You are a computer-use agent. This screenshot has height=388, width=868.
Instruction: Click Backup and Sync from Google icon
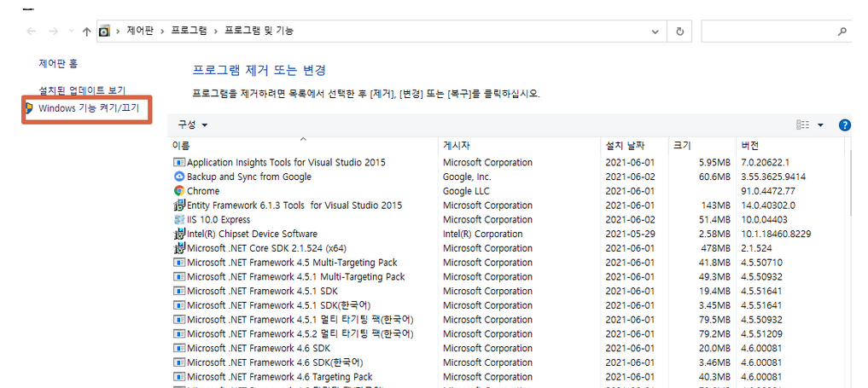pos(179,177)
